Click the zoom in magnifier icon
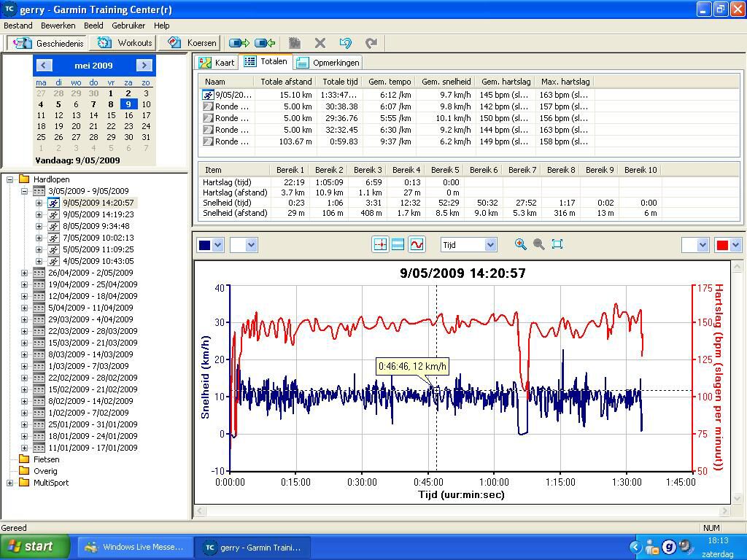Screen dimensions: 747x560 520,244
